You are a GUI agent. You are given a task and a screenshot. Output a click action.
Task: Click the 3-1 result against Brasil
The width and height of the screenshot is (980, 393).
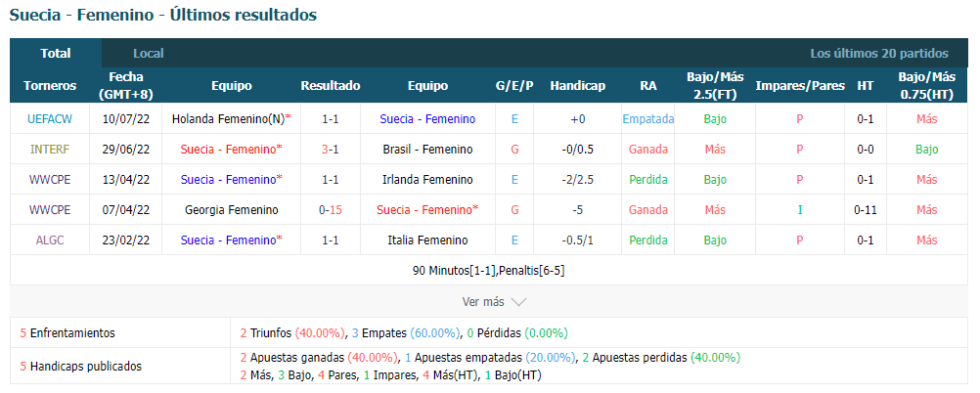tap(330, 150)
